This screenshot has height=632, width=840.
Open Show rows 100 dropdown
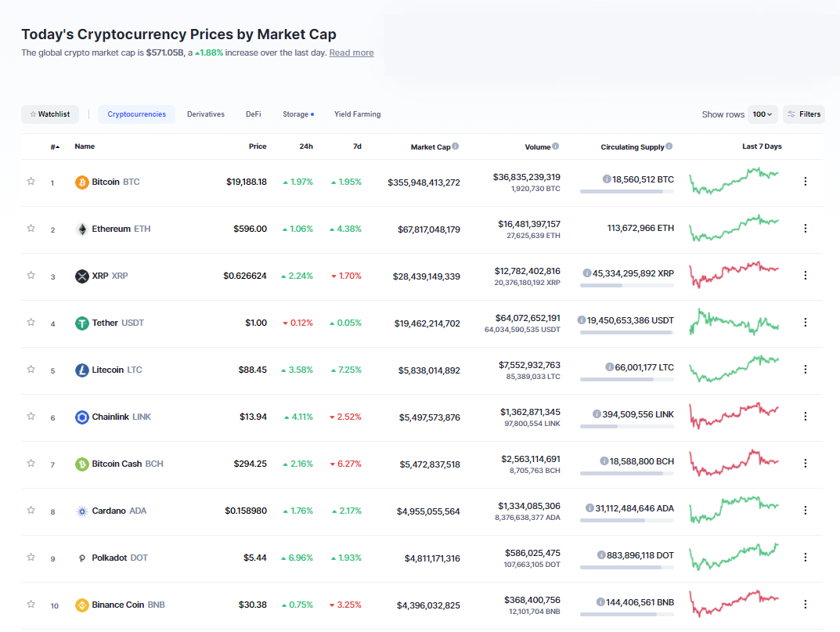(762, 114)
